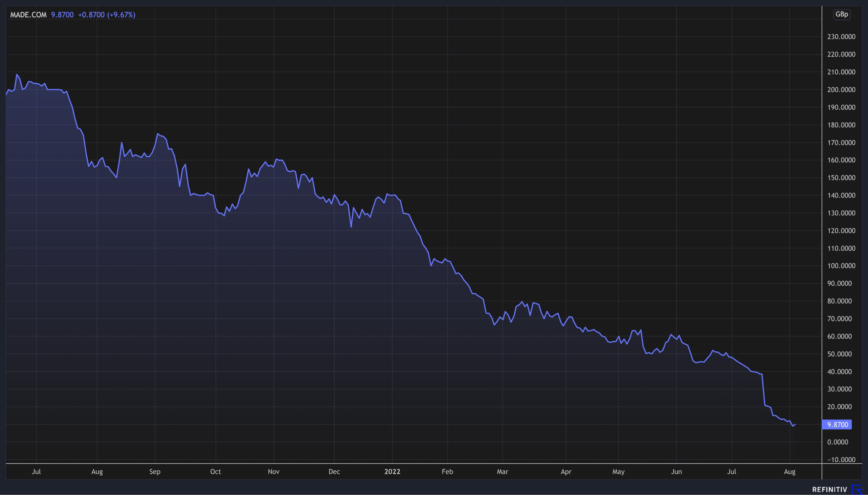868x495 pixels.
Task: Click the first Jul label on time axis
Action: 36,472
